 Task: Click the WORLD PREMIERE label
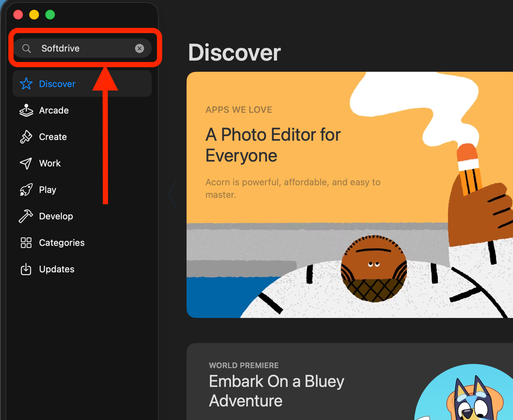click(x=244, y=365)
